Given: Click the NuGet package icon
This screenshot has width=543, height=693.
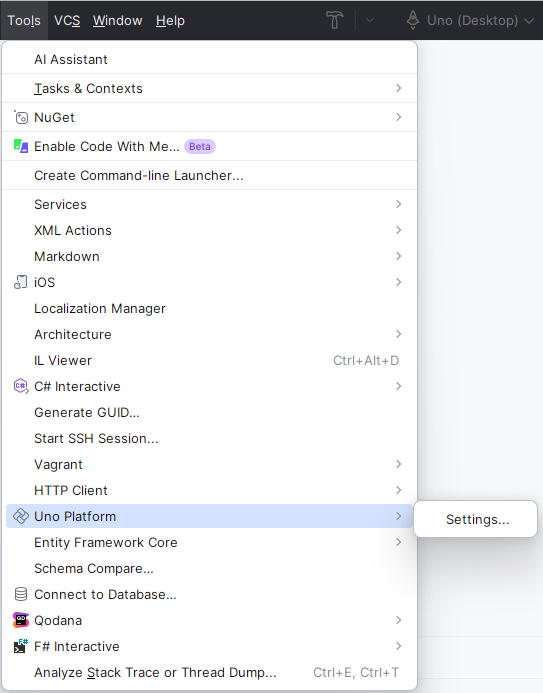Looking at the screenshot, I should pos(21,118).
